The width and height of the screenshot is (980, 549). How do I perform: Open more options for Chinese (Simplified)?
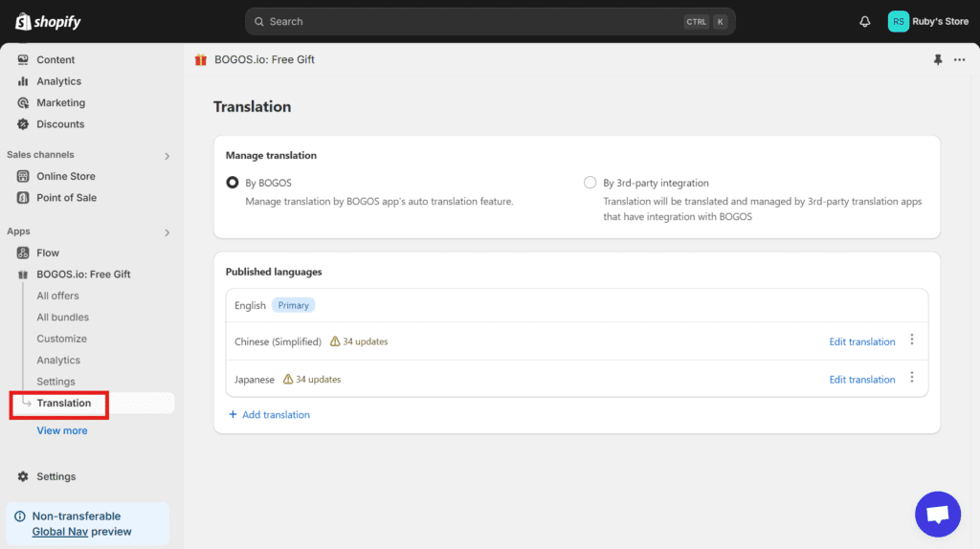pyautogui.click(x=911, y=340)
